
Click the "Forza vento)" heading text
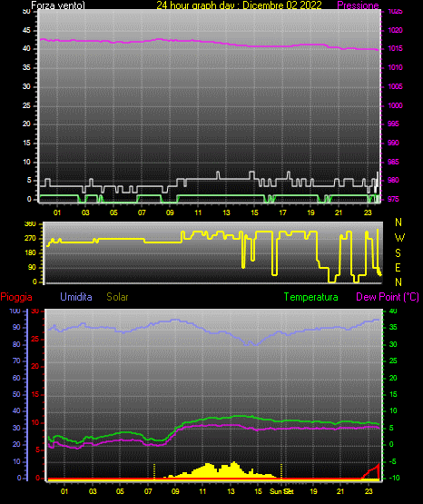click(58, 5)
